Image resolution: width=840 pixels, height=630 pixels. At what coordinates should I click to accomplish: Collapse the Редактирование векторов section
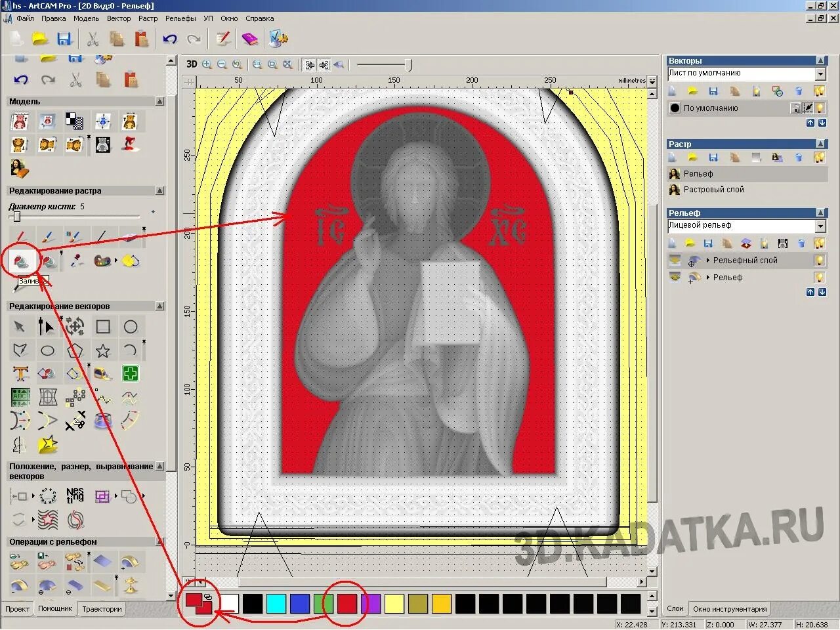(x=159, y=306)
